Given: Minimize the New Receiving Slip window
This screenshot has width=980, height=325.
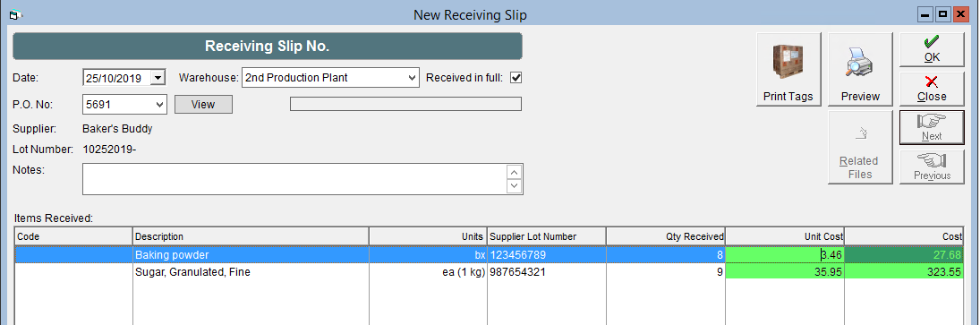Looking at the screenshot, I should click(x=925, y=14).
